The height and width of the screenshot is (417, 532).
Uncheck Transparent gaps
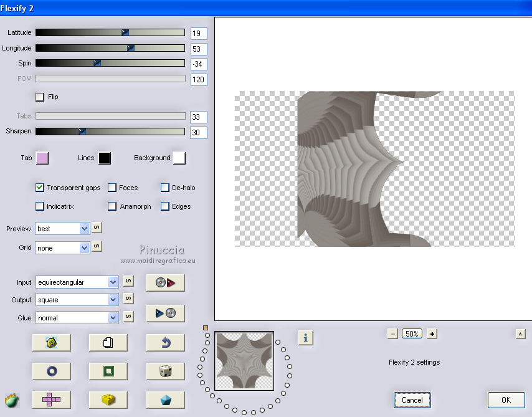(40, 188)
